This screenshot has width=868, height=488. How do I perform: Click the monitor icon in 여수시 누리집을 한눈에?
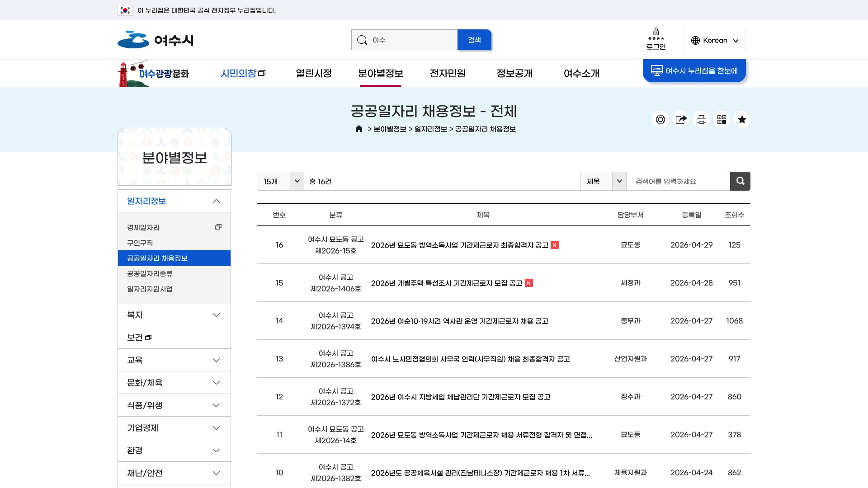click(657, 70)
